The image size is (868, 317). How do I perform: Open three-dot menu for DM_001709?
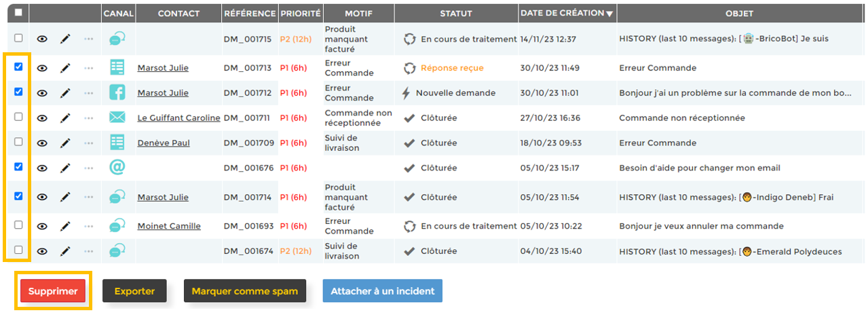pos(89,143)
